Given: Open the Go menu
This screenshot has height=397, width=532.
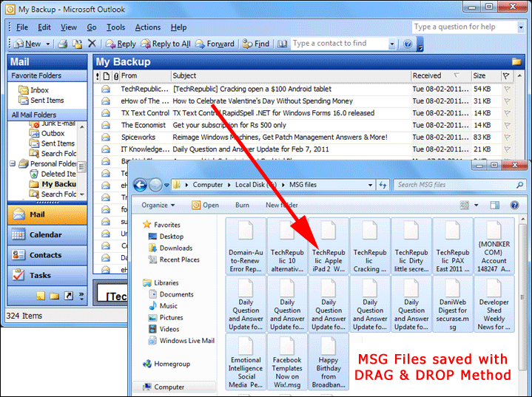Looking at the screenshot, I should point(92,27).
